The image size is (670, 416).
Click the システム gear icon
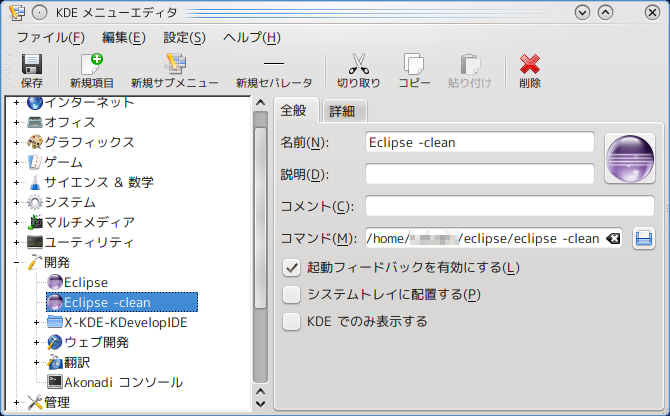[x=35, y=202]
